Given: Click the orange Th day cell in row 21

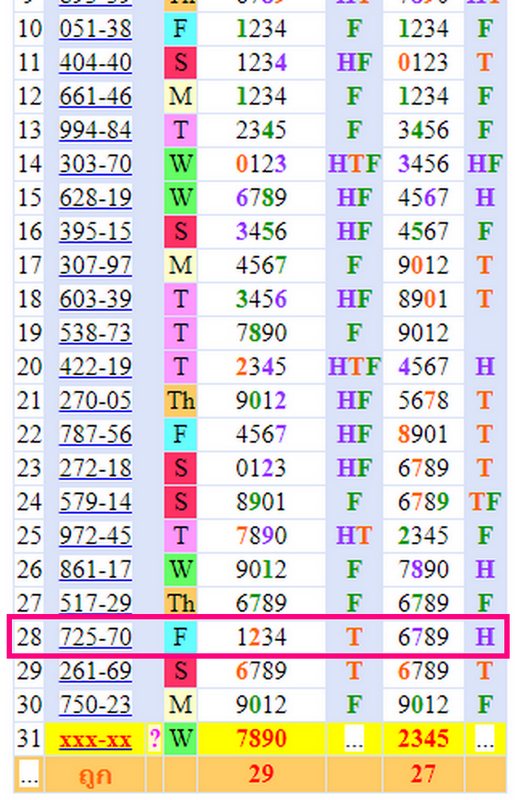Looking at the screenshot, I should 180,400.
